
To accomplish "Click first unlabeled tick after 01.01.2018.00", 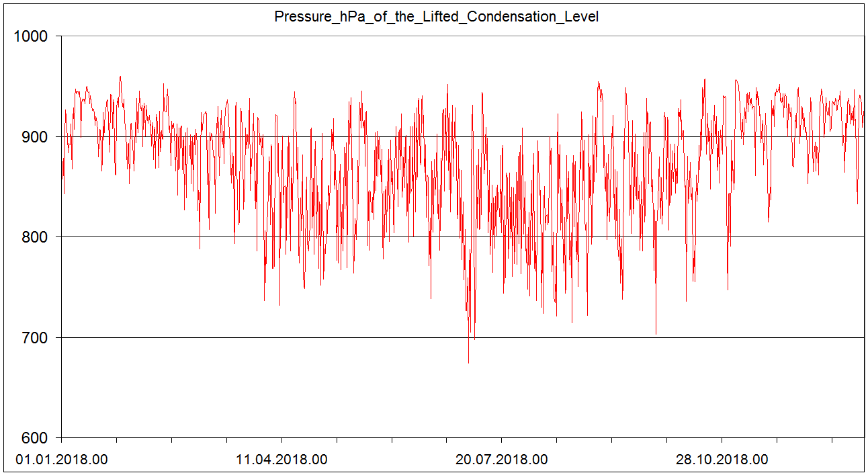I will [x=117, y=440].
